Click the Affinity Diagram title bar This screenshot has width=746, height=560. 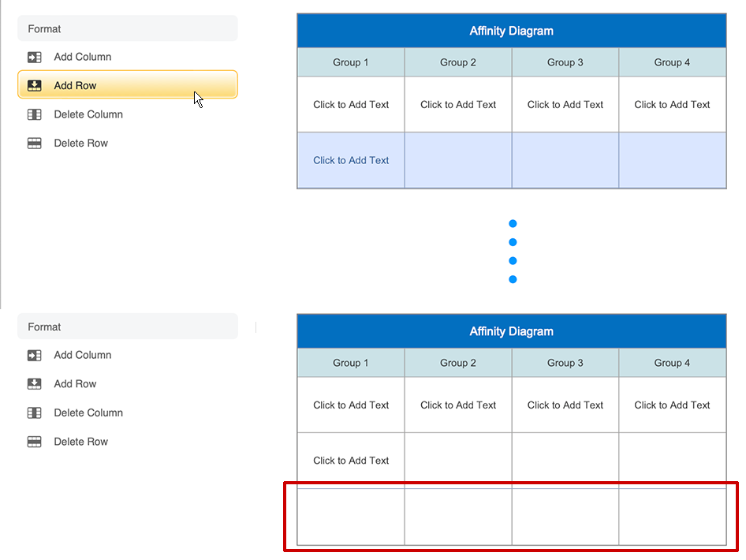[x=511, y=30]
